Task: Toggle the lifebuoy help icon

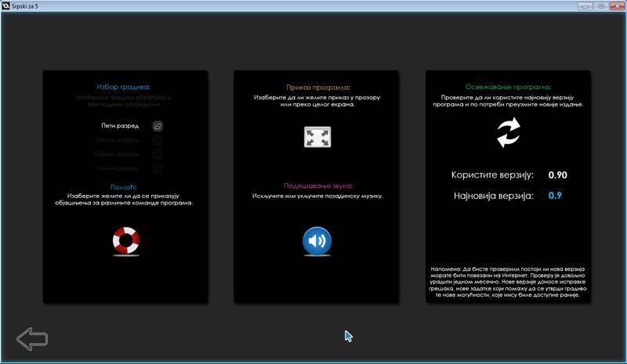Action: [x=126, y=240]
